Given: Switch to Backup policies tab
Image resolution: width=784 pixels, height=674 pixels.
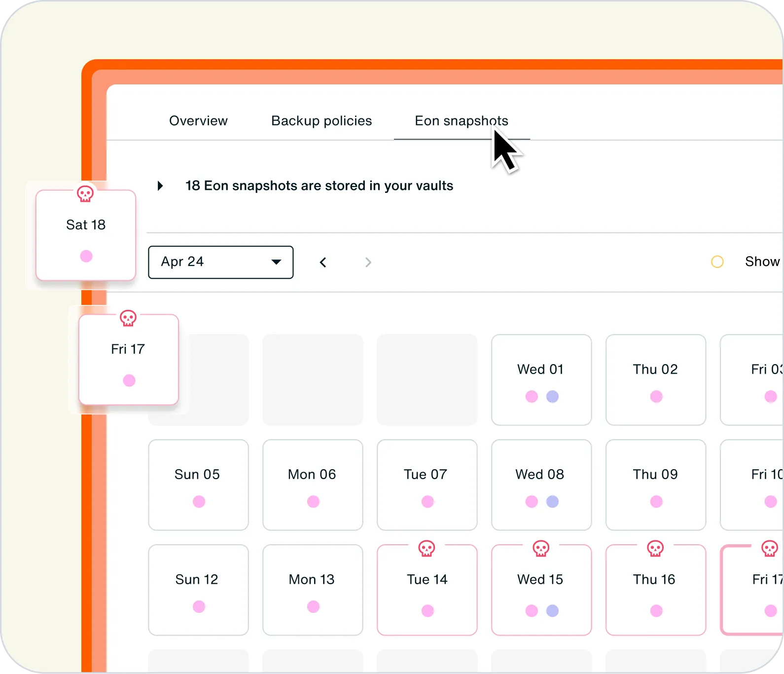Looking at the screenshot, I should (321, 121).
